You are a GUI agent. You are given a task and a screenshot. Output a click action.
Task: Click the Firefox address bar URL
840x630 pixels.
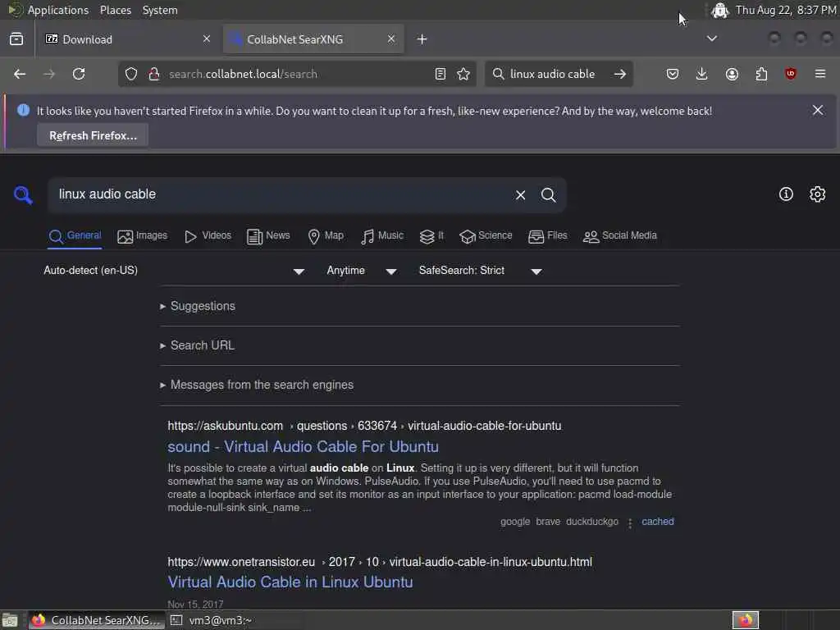[243, 74]
